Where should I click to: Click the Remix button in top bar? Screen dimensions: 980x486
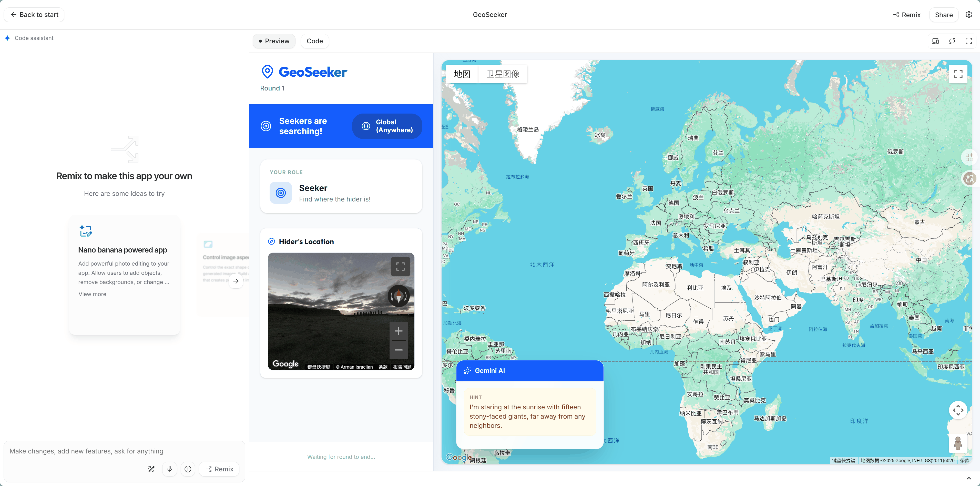[907, 15]
